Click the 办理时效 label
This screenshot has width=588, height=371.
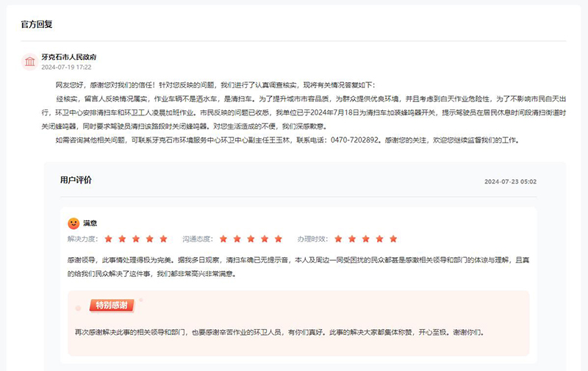[313, 239]
